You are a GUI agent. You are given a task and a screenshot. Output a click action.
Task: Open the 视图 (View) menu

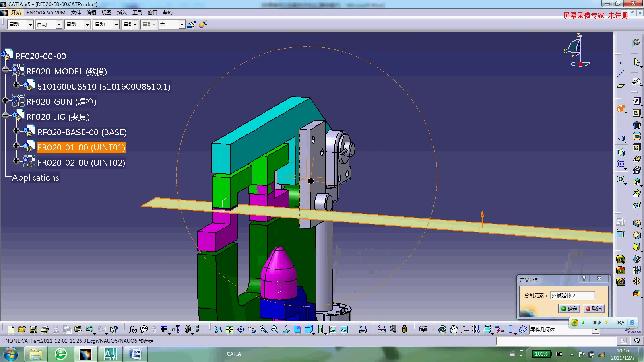(107, 13)
